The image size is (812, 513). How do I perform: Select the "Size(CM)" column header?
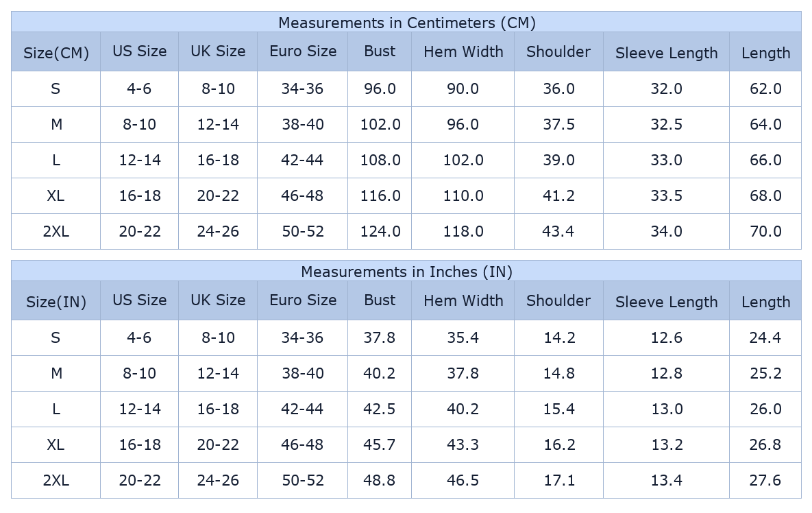pos(56,53)
